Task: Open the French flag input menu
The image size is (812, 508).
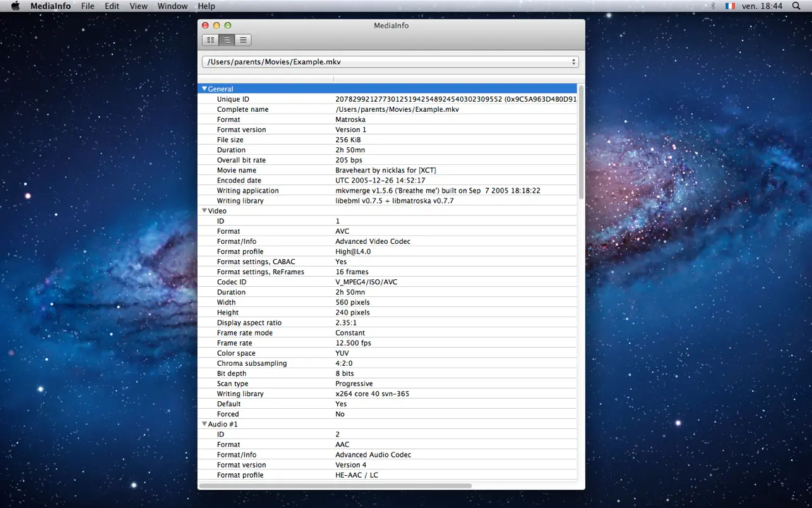Action: (730, 6)
